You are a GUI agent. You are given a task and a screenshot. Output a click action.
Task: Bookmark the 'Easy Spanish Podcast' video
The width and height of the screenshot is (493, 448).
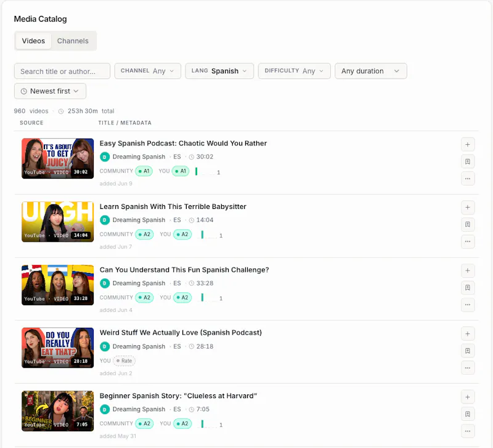468,161
